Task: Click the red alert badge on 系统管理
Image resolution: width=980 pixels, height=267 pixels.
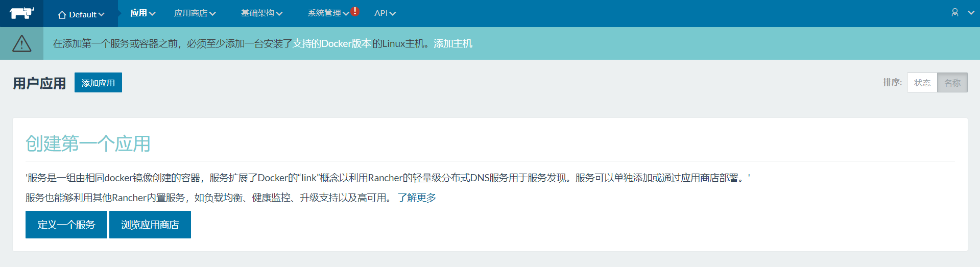Action: pyautogui.click(x=355, y=11)
